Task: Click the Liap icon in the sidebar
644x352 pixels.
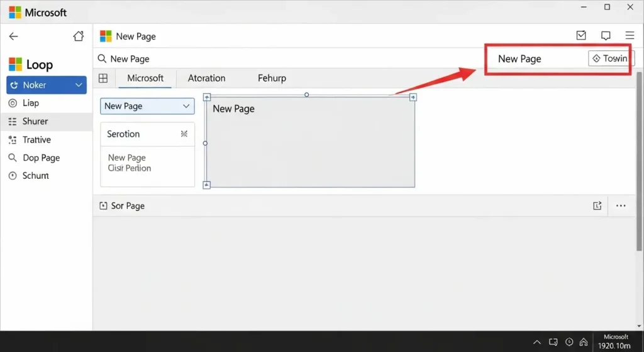Action: click(x=13, y=103)
